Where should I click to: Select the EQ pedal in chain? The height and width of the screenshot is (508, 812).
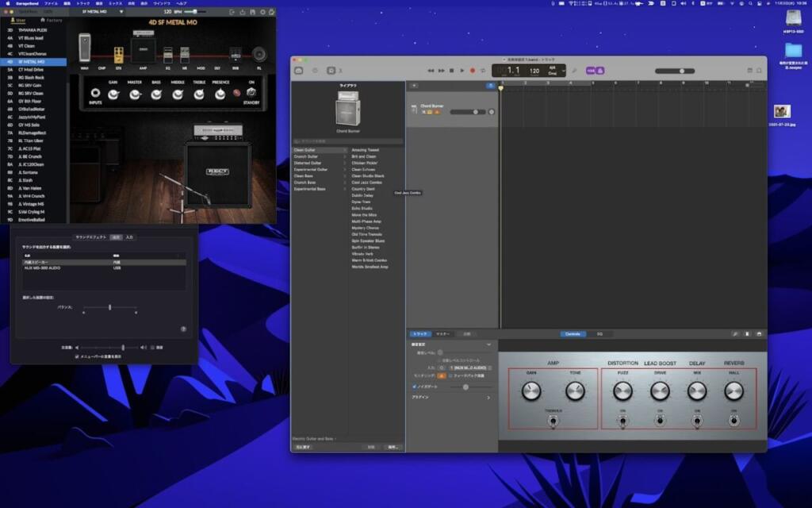pyautogui.click(x=168, y=55)
